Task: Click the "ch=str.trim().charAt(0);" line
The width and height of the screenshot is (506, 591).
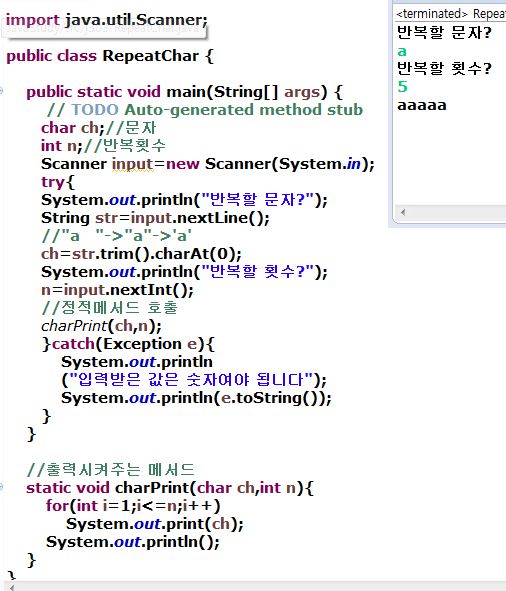Action: point(141,254)
